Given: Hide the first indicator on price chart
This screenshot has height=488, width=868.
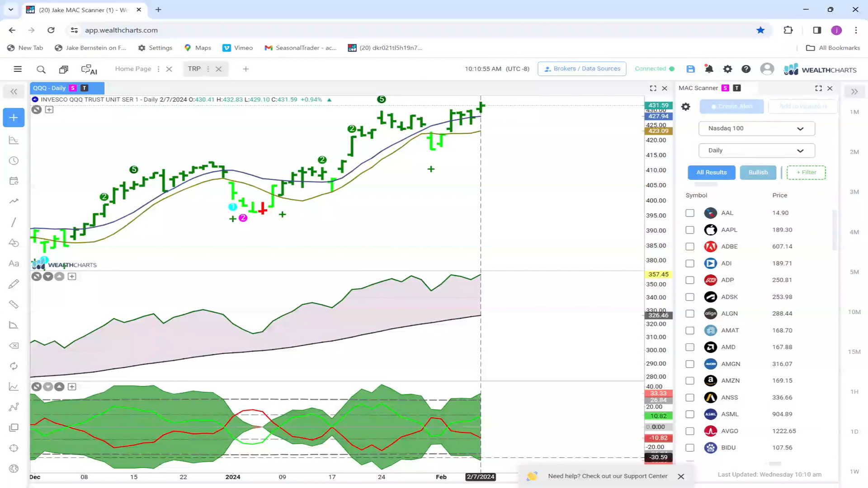Looking at the screenshot, I should (37, 109).
